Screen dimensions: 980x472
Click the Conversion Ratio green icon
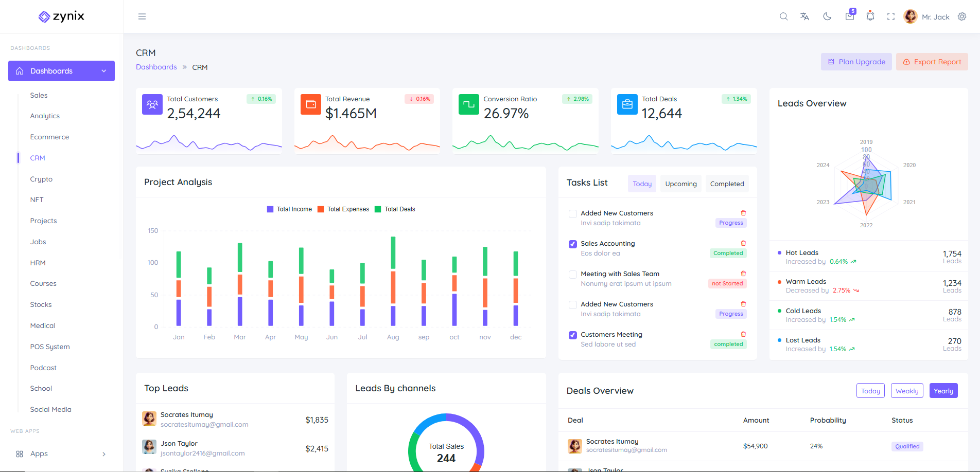coord(469,104)
